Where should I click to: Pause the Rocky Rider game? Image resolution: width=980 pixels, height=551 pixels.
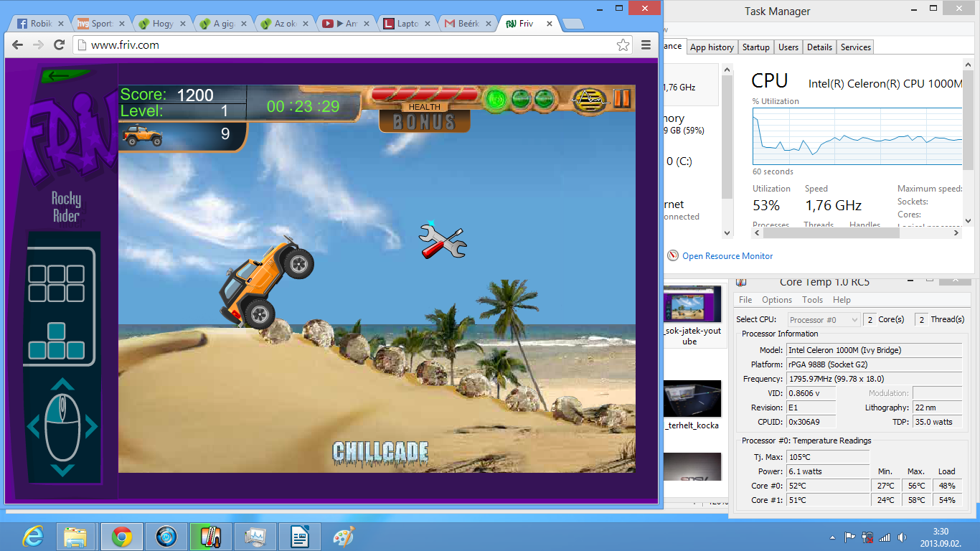coord(622,98)
